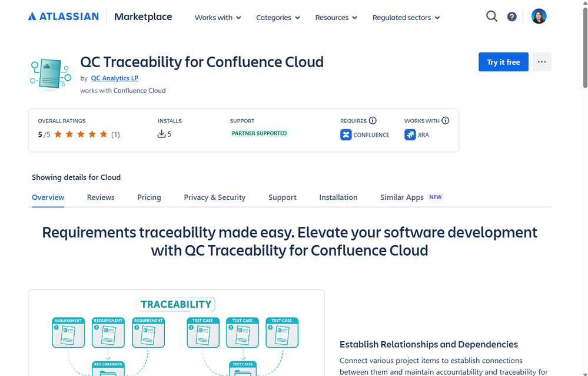Screen dimensions: 588x376
Task: Click the QC Traceability app logo
Action: (x=51, y=74)
